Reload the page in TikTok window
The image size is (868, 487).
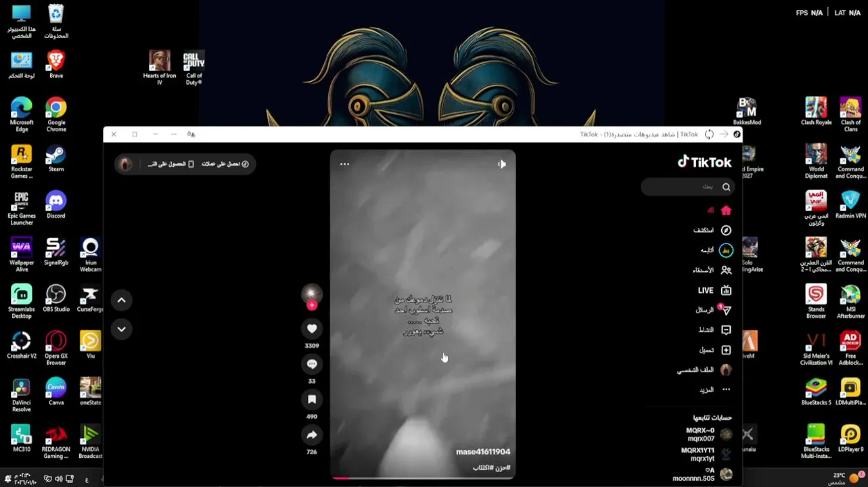pyautogui.click(x=709, y=134)
